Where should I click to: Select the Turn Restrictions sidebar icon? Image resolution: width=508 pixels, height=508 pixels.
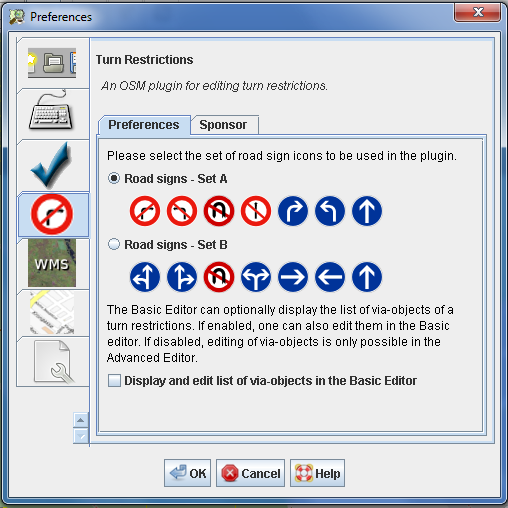pyautogui.click(x=52, y=214)
